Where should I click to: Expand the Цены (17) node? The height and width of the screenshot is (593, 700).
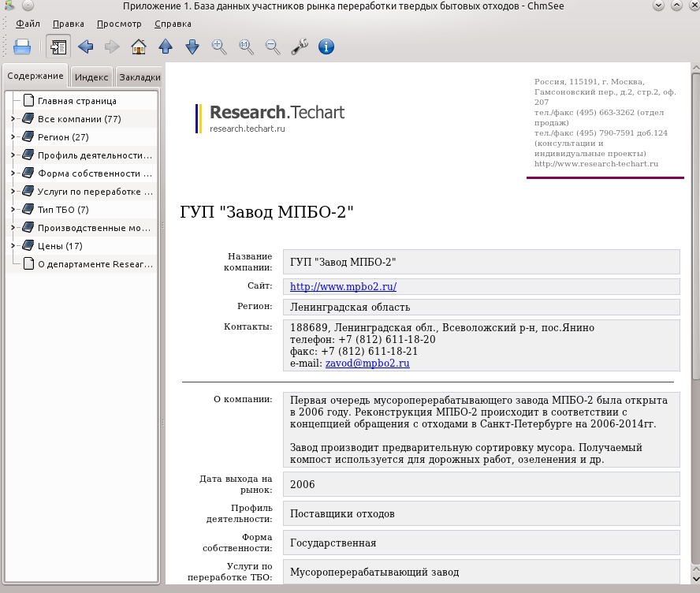13,245
